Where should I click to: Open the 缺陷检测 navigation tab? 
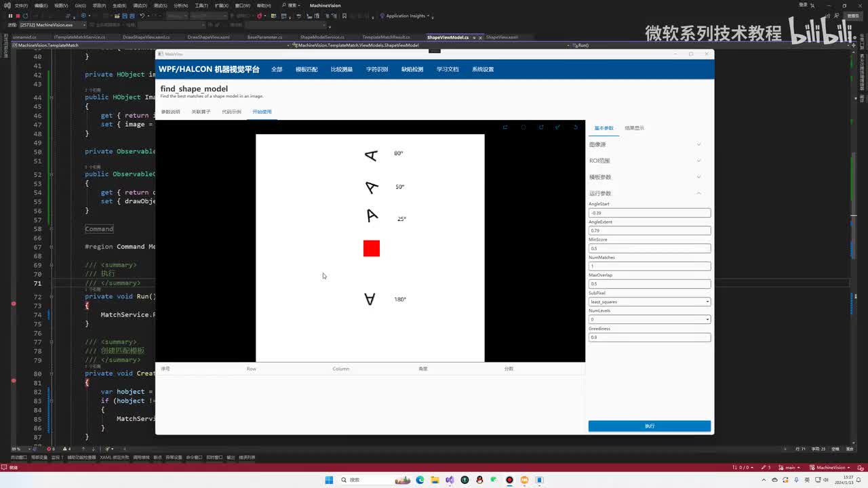click(x=412, y=69)
